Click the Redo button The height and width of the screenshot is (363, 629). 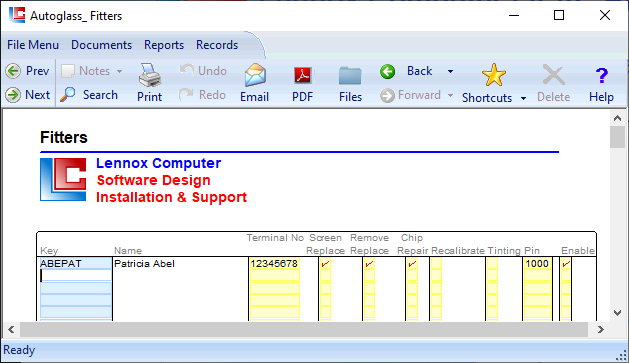[x=202, y=95]
